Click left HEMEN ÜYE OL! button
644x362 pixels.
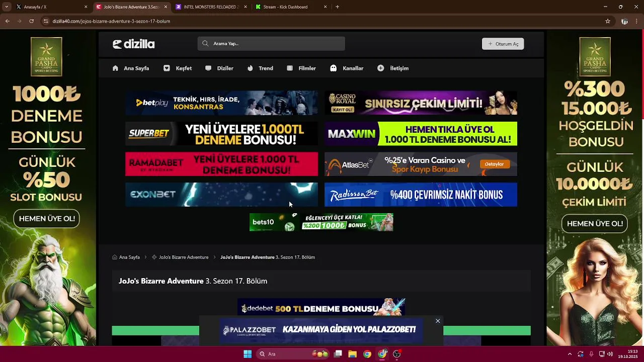(47, 219)
